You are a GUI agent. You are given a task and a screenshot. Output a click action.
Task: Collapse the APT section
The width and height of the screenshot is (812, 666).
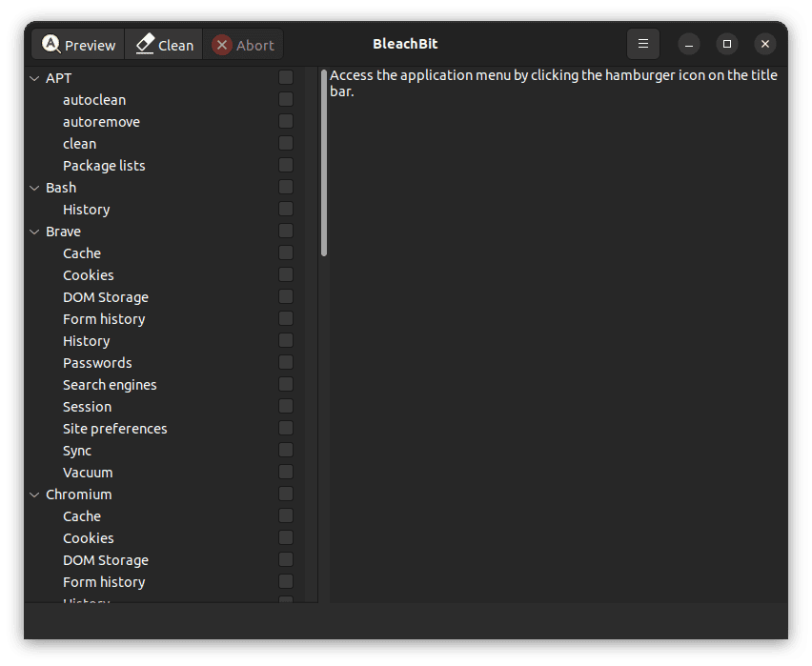coord(34,77)
